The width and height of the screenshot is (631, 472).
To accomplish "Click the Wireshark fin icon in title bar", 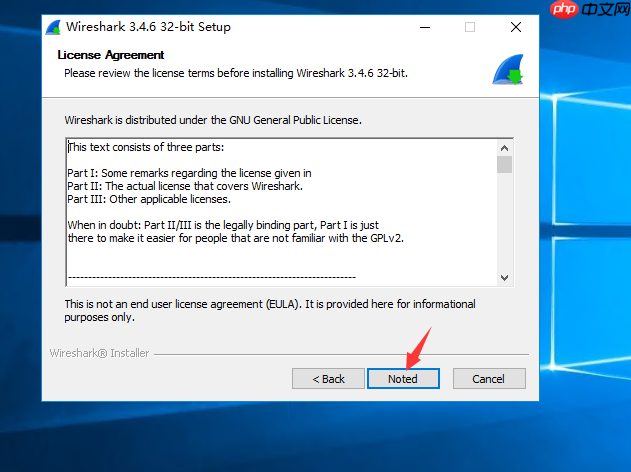I will coord(53,27).
